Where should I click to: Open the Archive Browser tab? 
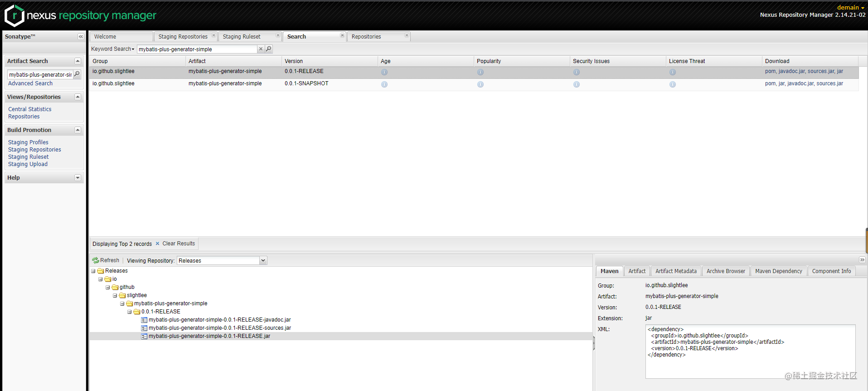[726, 271]
